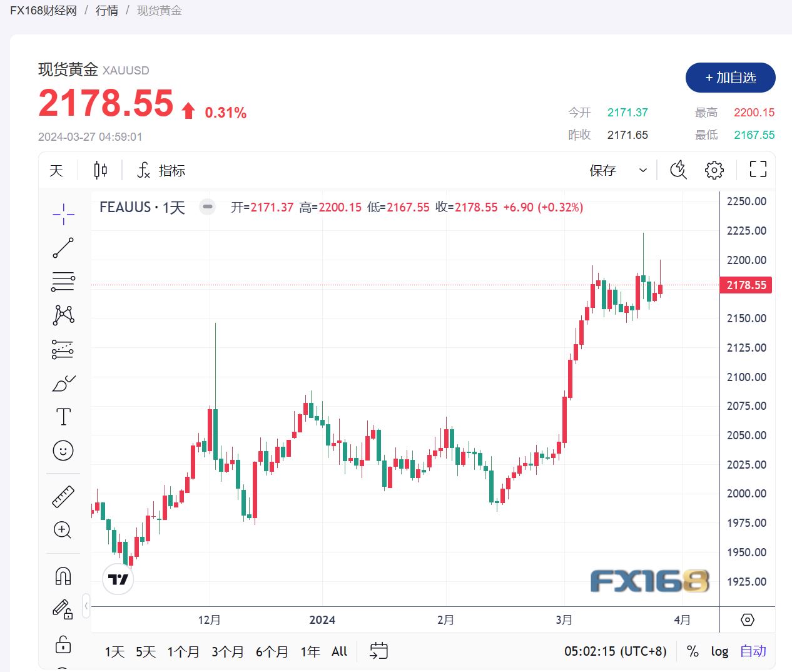Enable magnet snapping mode

pos(63,574)
